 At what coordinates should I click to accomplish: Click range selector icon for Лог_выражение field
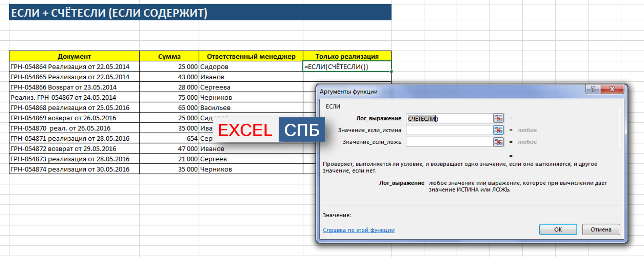(x=498, y=118)
